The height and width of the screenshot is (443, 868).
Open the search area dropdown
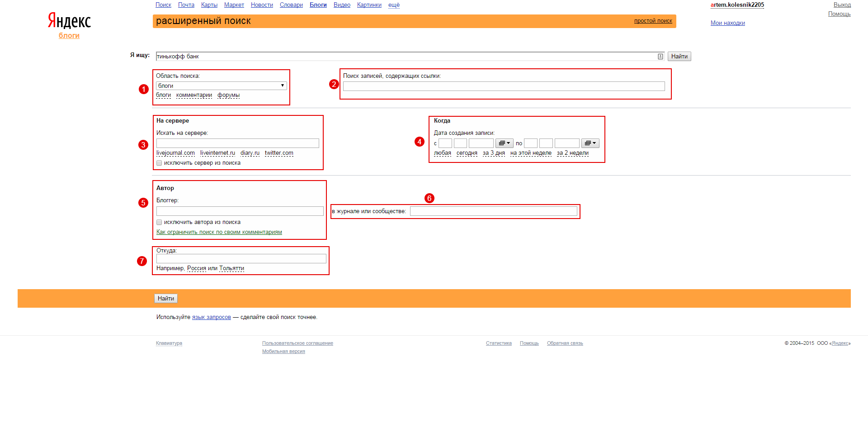221,86
